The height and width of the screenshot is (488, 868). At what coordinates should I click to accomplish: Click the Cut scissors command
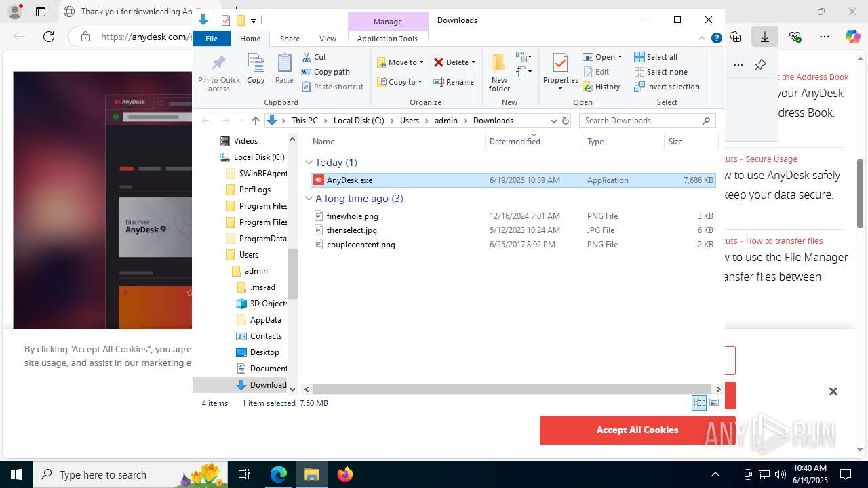coord(314,57)
